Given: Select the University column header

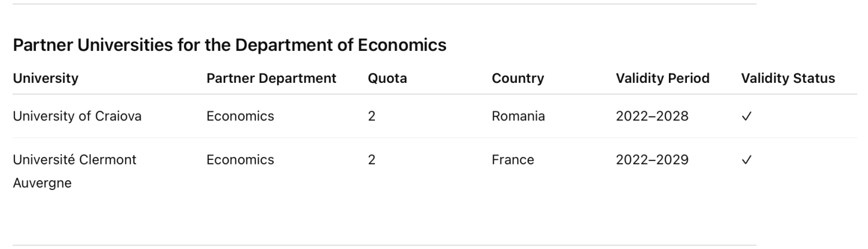Looking at the screenshot, I should point(46,79).
